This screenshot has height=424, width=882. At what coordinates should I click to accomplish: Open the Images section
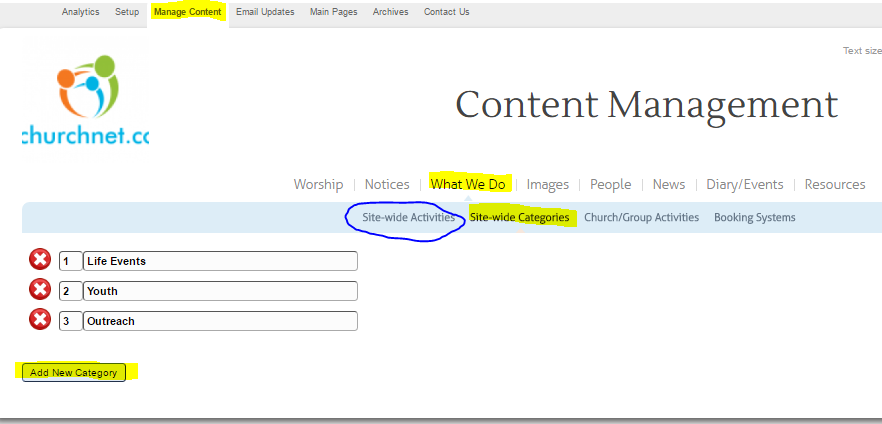coord(547,184)
